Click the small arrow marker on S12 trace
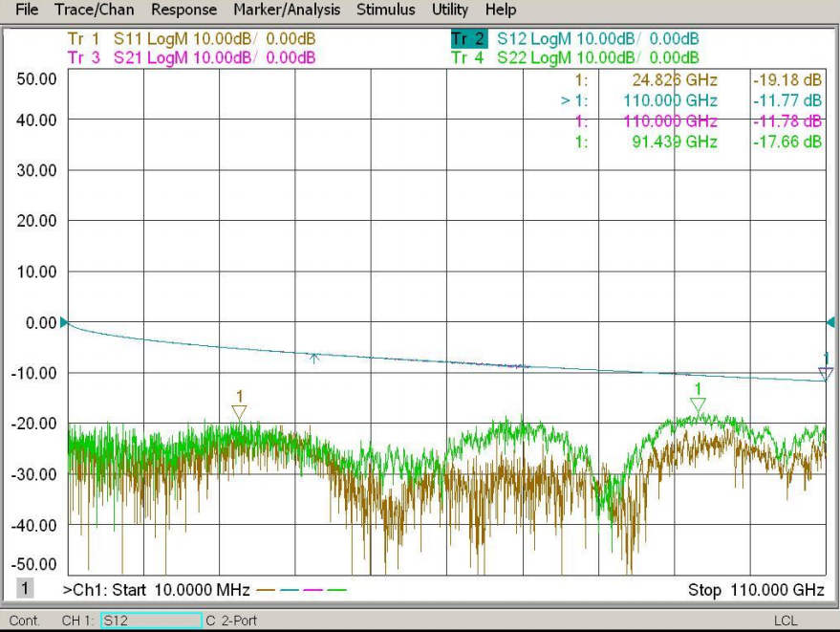 click(x=313, y=358)
